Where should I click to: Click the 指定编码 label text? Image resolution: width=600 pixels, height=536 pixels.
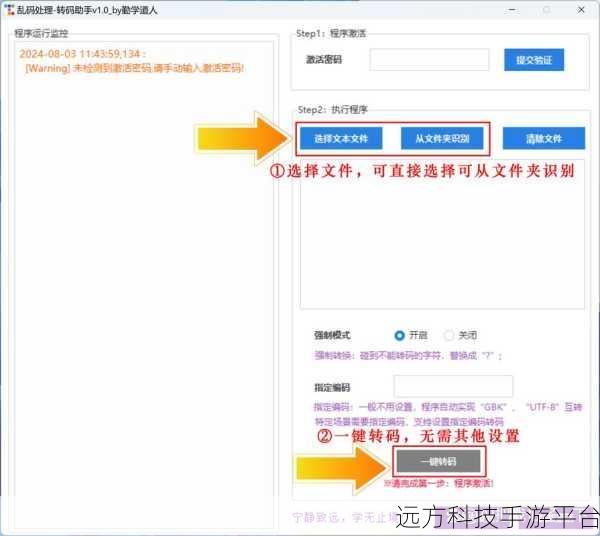pyautogui.click(x=332, y=388)
